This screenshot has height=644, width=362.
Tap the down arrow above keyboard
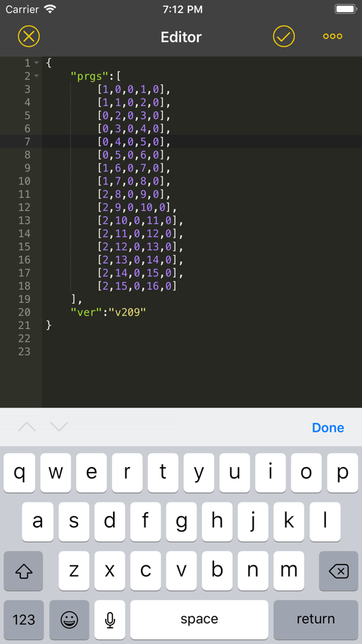[59, 427]
